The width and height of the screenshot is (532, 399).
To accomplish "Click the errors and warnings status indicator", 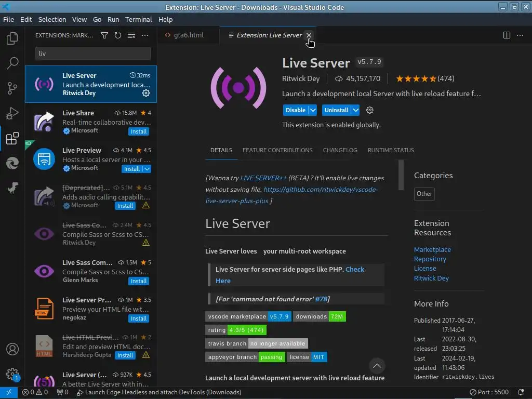I will tap(35, 392).
